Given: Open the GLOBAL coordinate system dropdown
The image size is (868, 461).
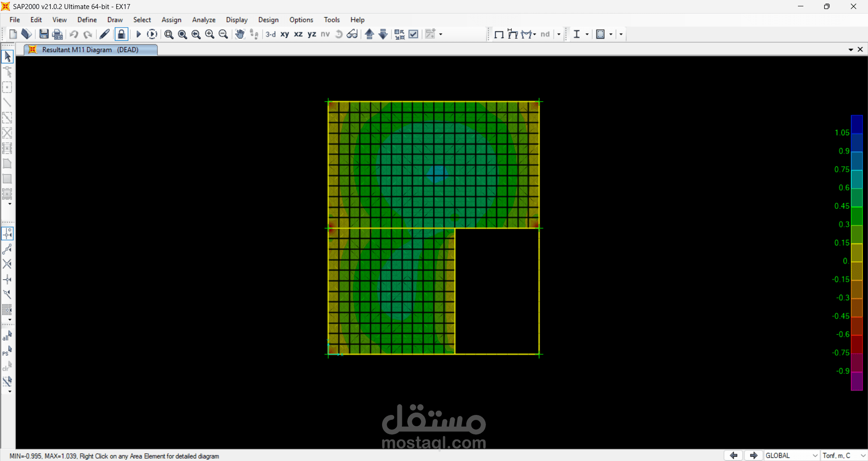Looking at the screenshot, I should coord(792,456).
